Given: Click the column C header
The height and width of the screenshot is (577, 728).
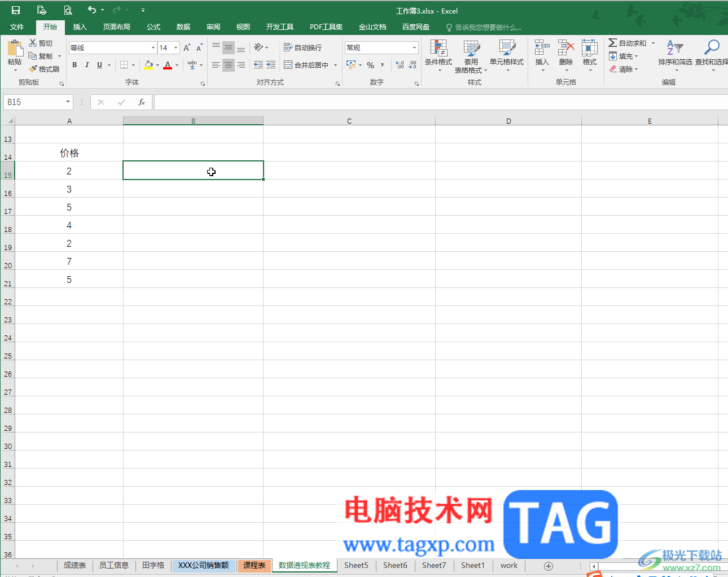Looking at the screenshot, I should [x=349, y=121].
